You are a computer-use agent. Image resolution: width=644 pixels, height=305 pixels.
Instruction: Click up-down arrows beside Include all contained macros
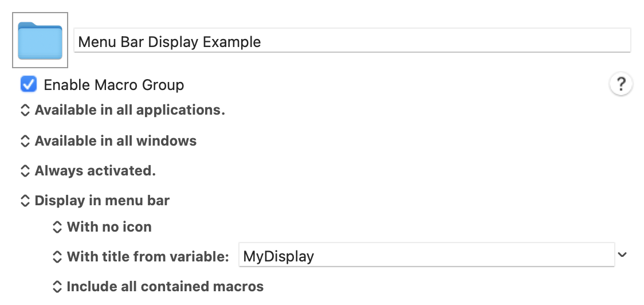point(57,287)
